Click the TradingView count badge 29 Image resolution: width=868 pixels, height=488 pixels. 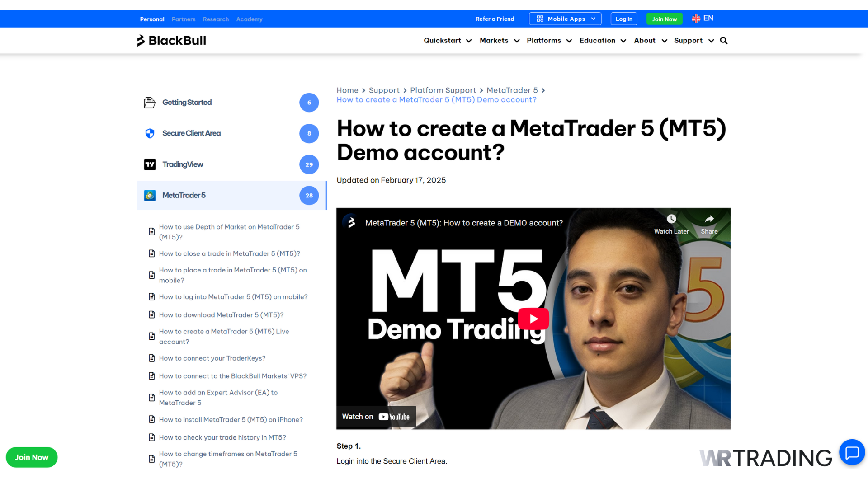pyautogui.click(x=309, y=164)
